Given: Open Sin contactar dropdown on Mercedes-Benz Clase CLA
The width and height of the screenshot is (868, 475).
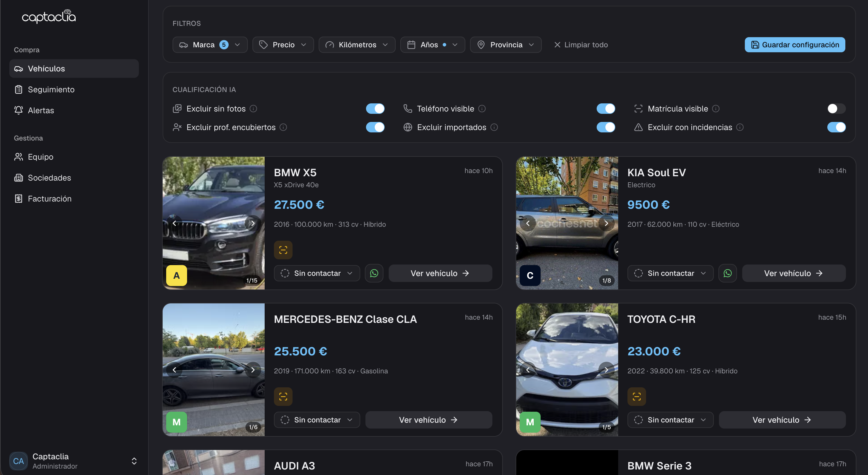Looking at the screenshot, I should point(317,420).
